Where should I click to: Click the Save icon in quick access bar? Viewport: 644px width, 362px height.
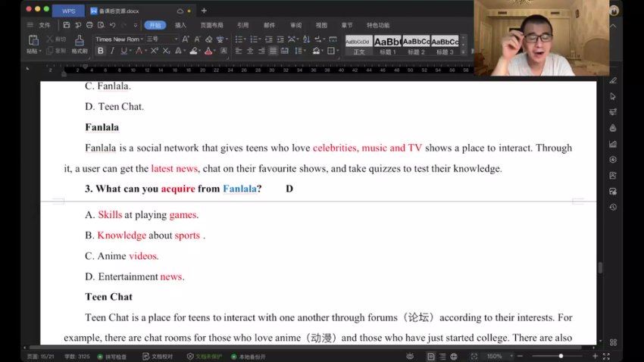(67, 25)
